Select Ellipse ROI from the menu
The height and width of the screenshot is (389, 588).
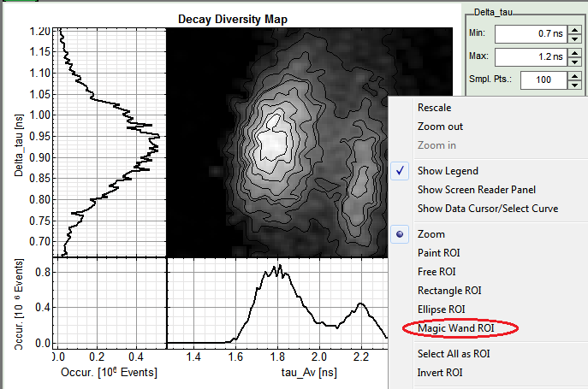(441, 309)
